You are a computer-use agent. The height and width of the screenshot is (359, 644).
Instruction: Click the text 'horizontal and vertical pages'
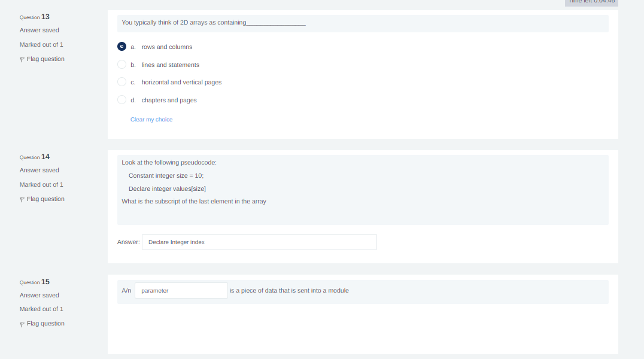pos(181,82)
